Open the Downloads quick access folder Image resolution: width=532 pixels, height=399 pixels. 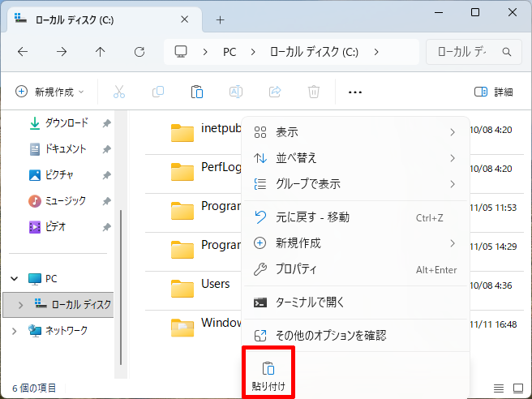(66, 123)
